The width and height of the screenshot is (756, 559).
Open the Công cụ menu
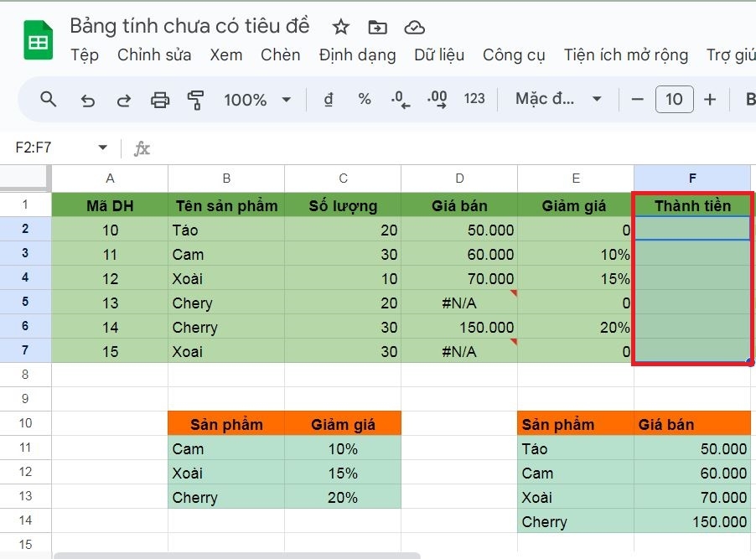[514, 55]
